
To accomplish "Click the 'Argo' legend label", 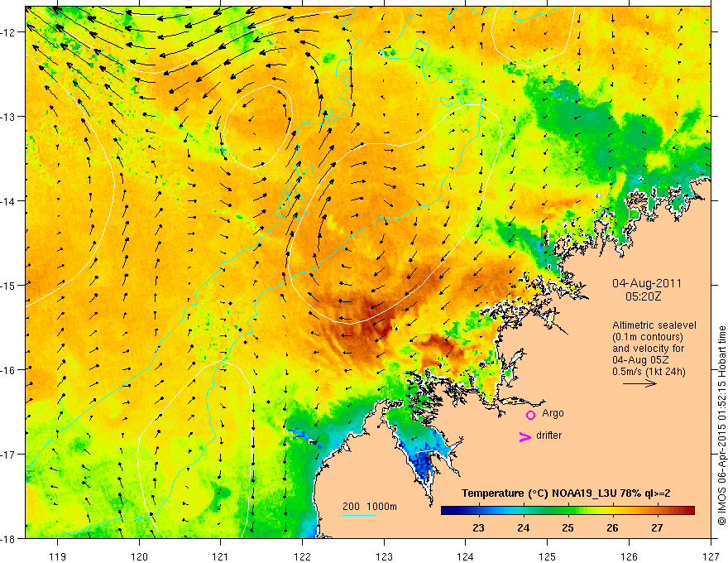I will point(553,413).
